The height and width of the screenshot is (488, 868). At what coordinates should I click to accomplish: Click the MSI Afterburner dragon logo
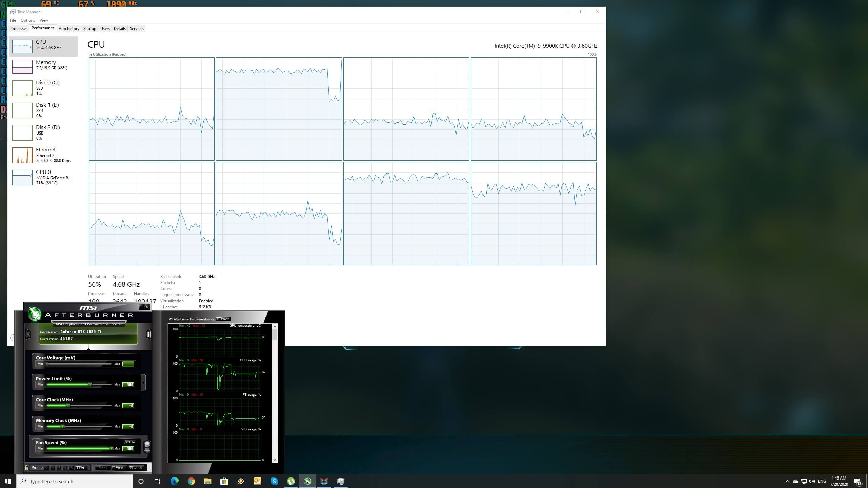pyautogui.click(x=34, y=314)
